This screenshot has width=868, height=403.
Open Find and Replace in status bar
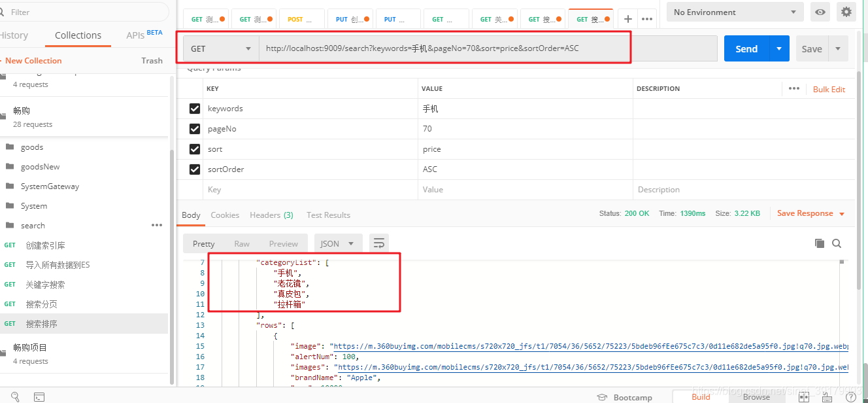[x=15, y=396]
